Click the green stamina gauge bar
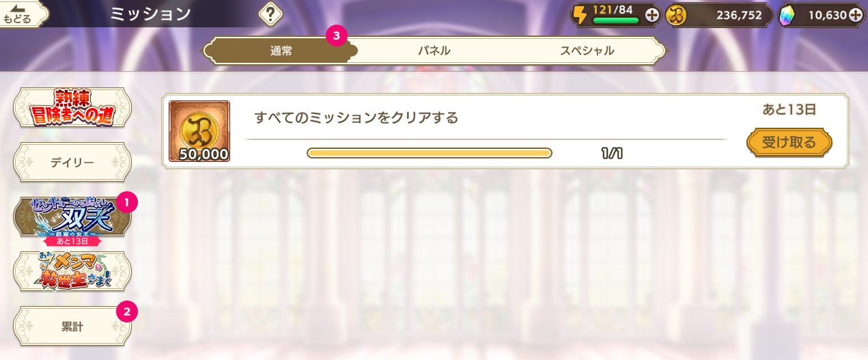Screen dimensions: 868x360 [615, 20]
